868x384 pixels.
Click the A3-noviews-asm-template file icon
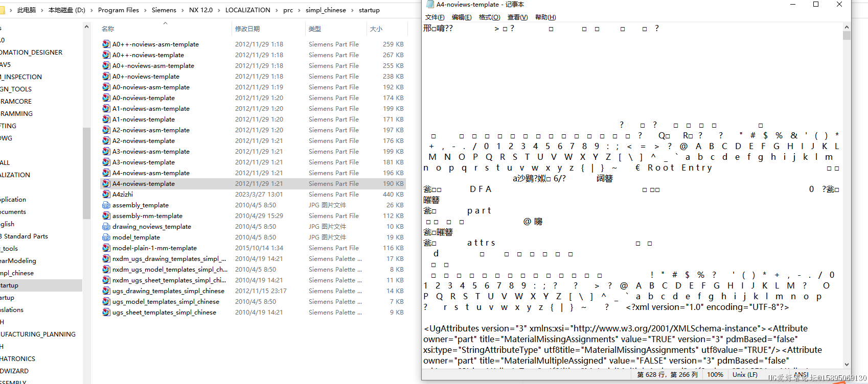tap(106, 151)
